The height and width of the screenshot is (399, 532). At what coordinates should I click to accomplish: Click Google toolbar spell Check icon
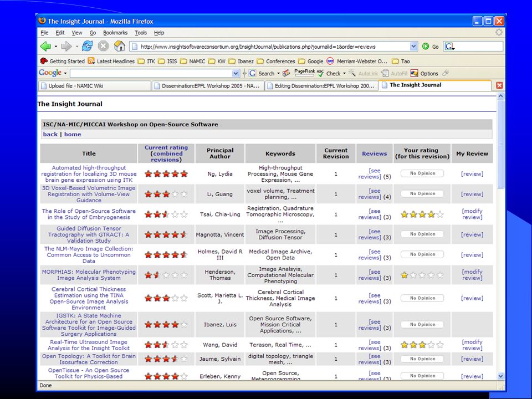pos(320,73)
